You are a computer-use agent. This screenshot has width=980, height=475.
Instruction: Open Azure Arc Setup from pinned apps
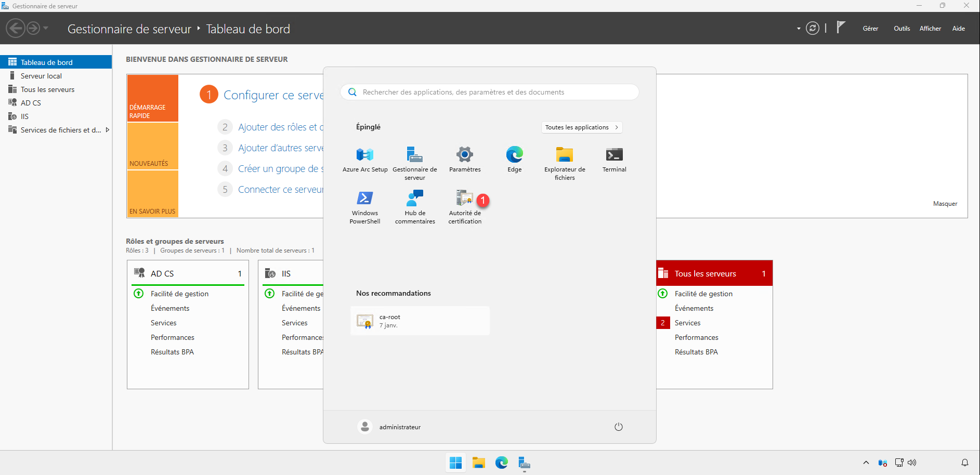coord(364,155)
